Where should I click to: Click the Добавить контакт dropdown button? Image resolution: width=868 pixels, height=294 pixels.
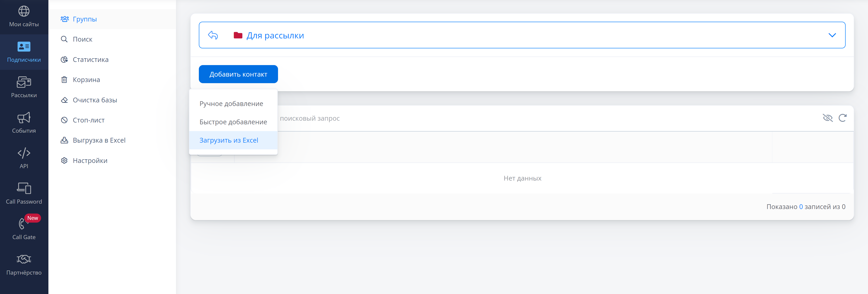tap(238, 74)
